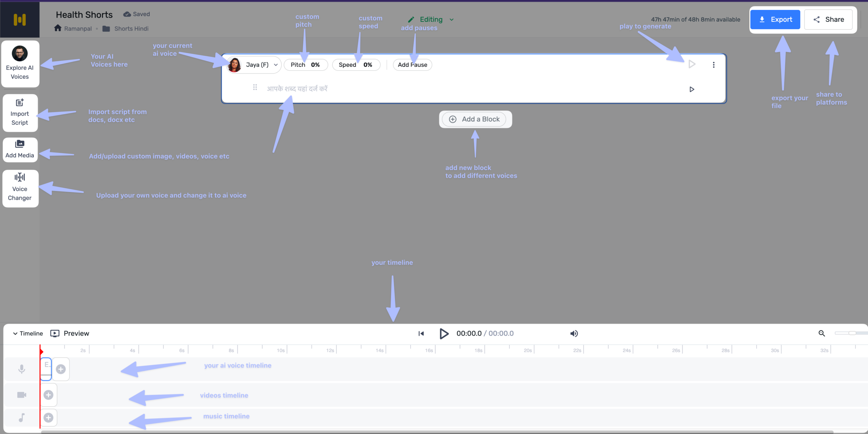Click the Import Script icon
This screenshot has height=434, width=868.
[20, 102]
